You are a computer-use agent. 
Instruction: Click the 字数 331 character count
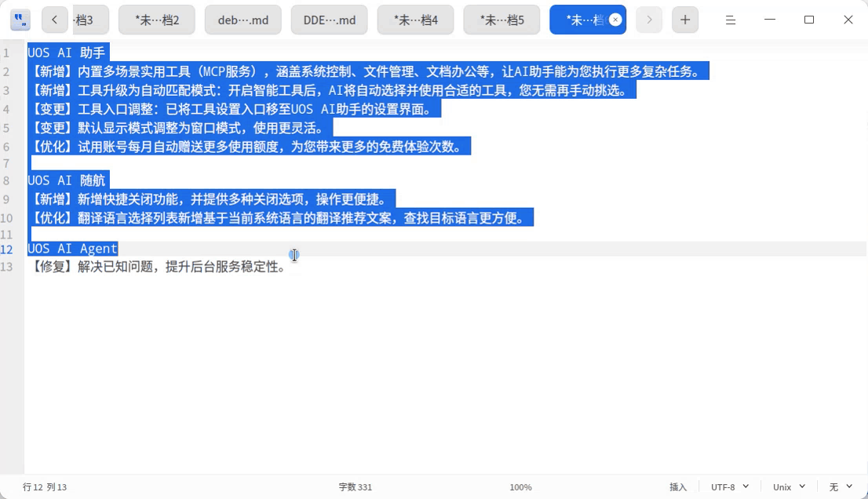click(356, 486)
